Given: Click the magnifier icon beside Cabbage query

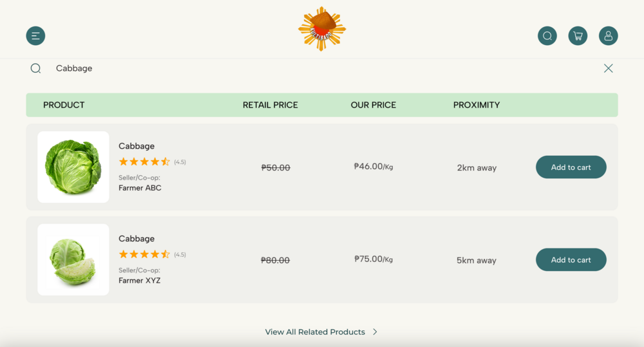Looking at the screenshot, I should tap(36, 68).
